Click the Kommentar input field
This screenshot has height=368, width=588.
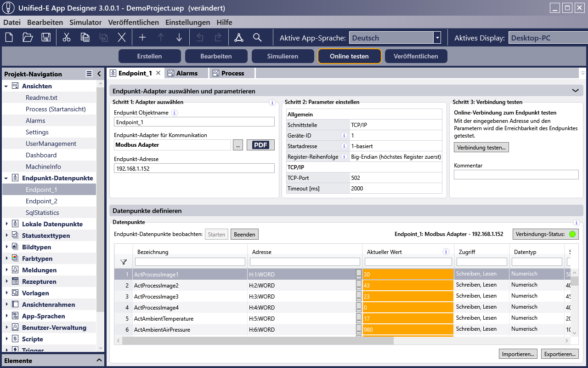click(x=516, y=174)
